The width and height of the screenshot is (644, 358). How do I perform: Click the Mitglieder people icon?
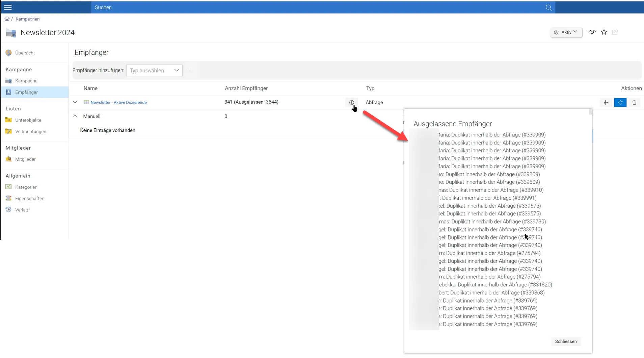coord(8,159)
